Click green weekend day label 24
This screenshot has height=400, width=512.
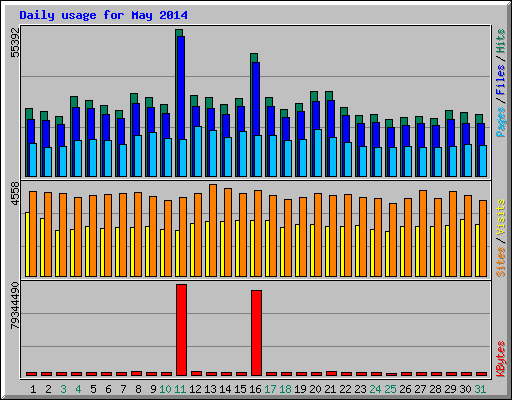[x=375, y=389]
